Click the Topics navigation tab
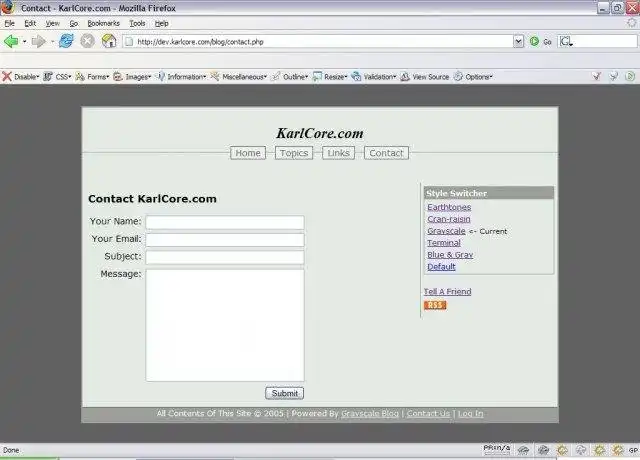This screenshot has height=460, width=640. [x=294, y=153]
